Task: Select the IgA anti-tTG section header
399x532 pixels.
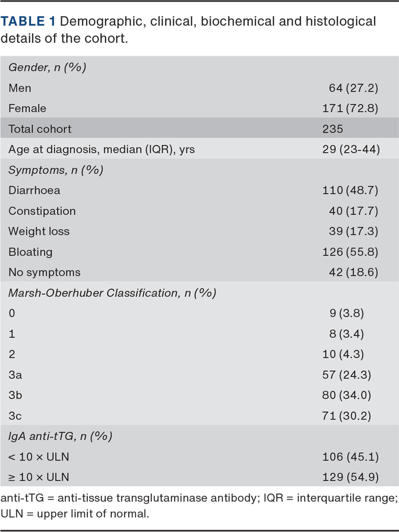Action: (x=60, y=436)
